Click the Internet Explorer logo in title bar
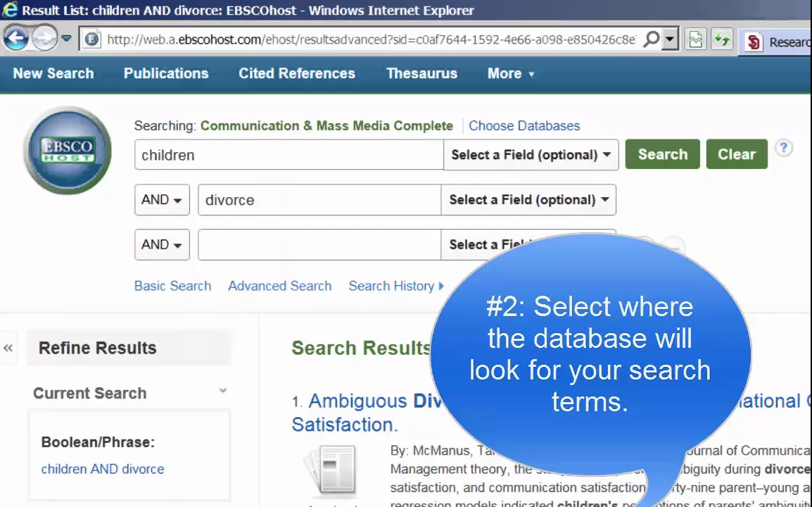Screen dimensions: 812x507 (9, 10)
